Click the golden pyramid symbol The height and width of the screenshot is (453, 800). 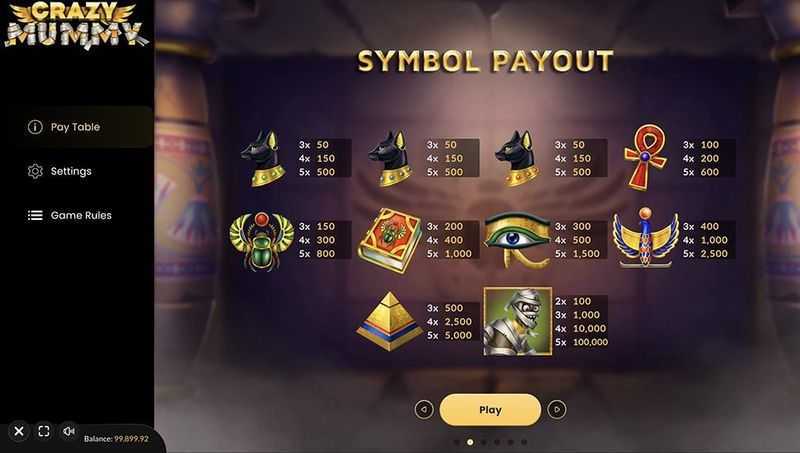coord(390,321)
